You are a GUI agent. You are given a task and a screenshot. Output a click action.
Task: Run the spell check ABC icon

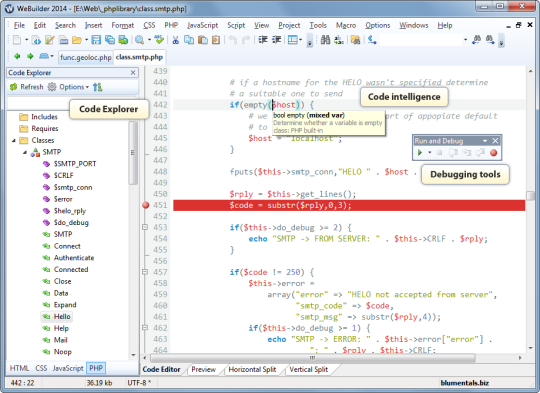click(x=159, y=40)
